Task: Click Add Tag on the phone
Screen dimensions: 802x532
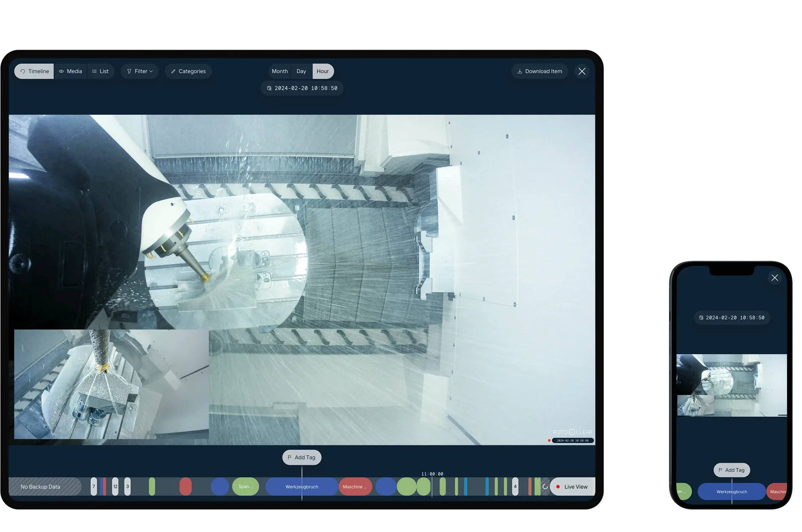Action: click(731, 470)
